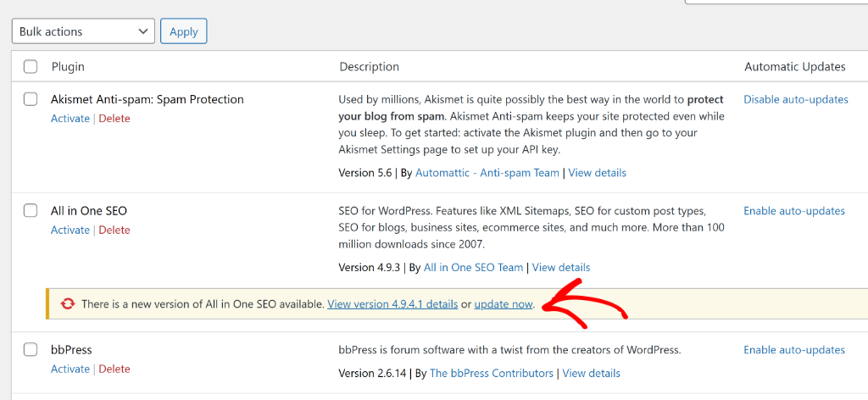Activate the All in One SEO plugin
This screenshot has height=400, width=868.
70,230
